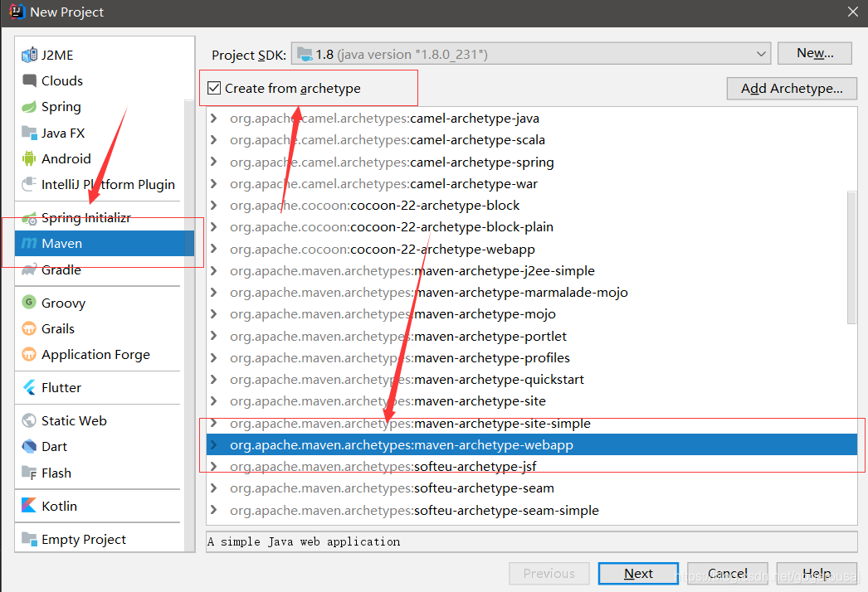
Task: Expand the camel-archetype-spring entry
Action: click(x=213, y=163)
